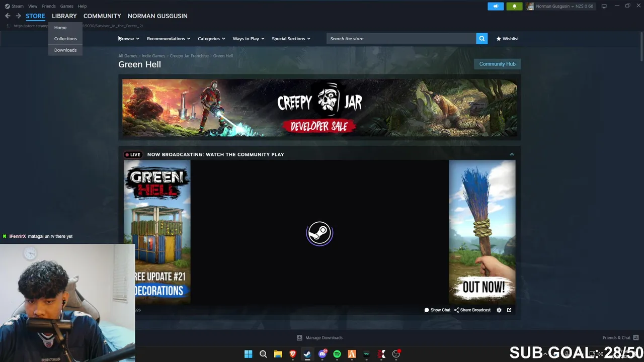This screenshot has width=644, height=362.
Task: Switch to the COMMUNITY tab
Action: (102, 16)
